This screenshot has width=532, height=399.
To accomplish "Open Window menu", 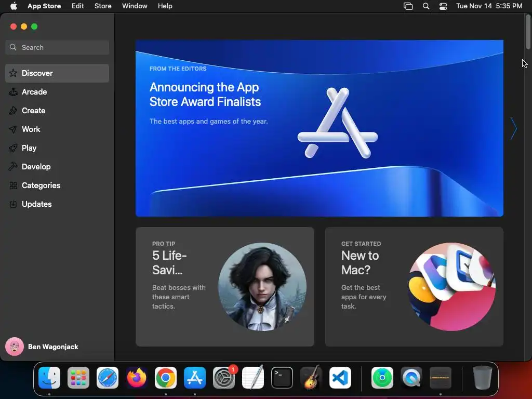I will [x=135, y=6].
